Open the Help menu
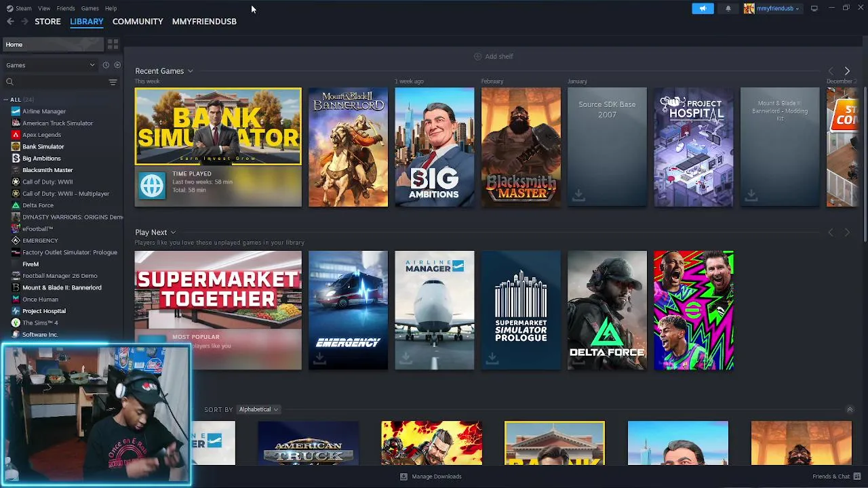 click(x=111, y=8)
